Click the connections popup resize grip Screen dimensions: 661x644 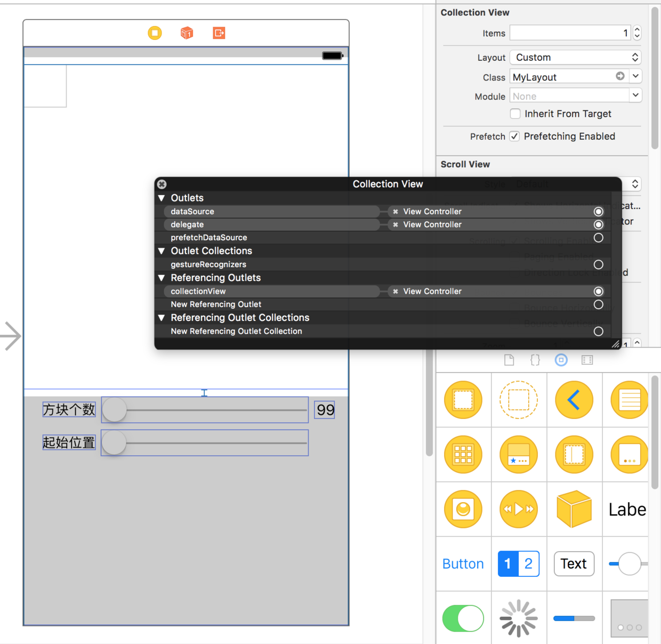coord(616,344)
